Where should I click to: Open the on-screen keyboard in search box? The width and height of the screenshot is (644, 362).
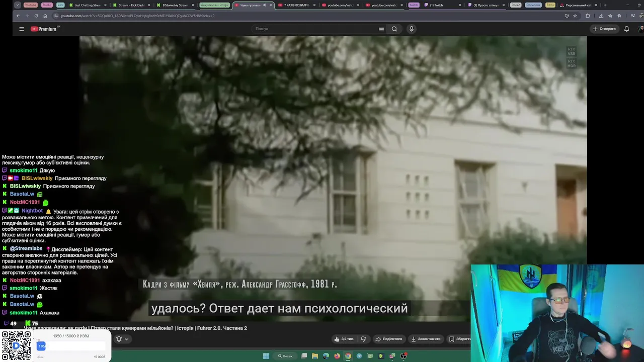point(381,29)
